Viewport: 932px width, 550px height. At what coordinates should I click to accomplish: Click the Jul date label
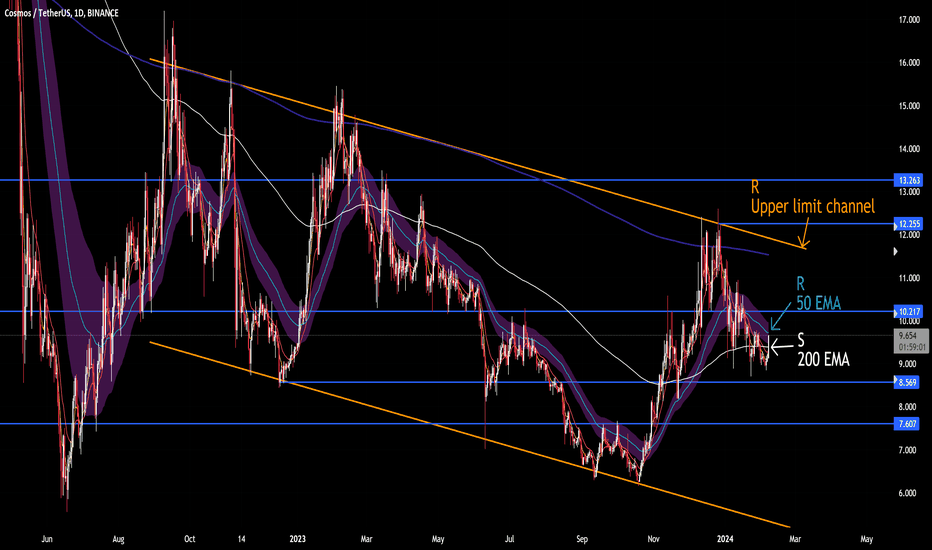(x=509, y=539)
